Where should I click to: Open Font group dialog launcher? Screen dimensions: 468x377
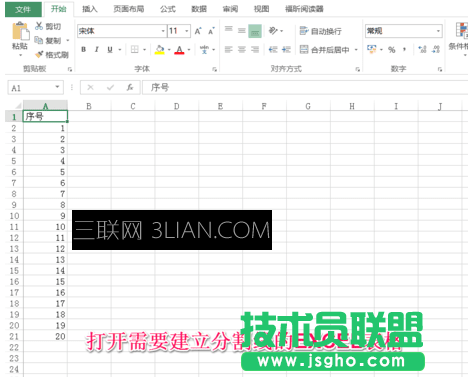(x=214, y=69)
